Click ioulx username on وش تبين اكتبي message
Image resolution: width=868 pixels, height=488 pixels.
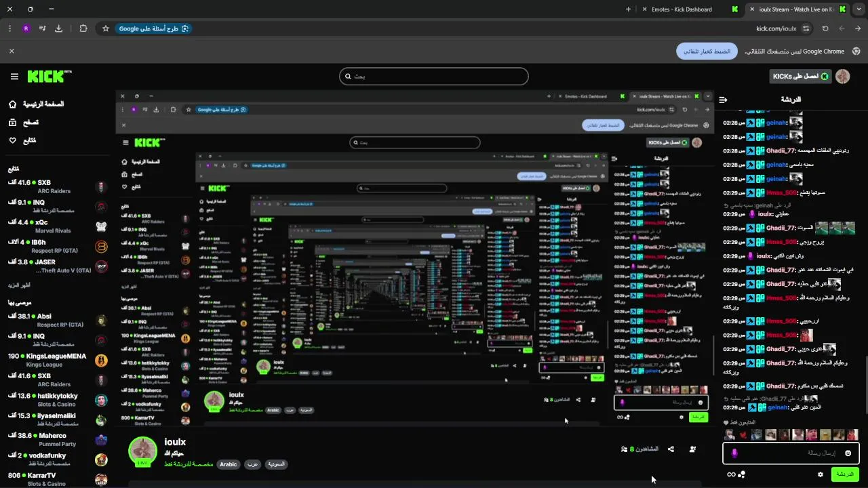[x=764, y=256]
